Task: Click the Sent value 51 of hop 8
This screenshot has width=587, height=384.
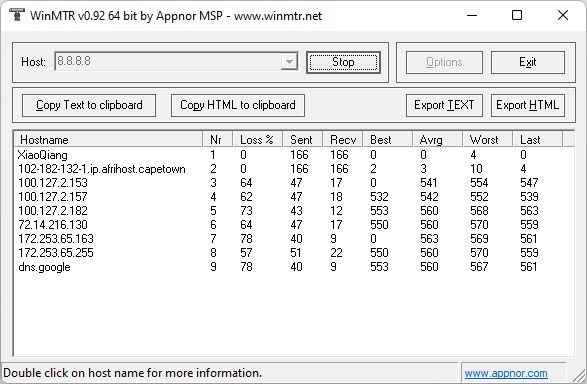Action: [296, 253]
